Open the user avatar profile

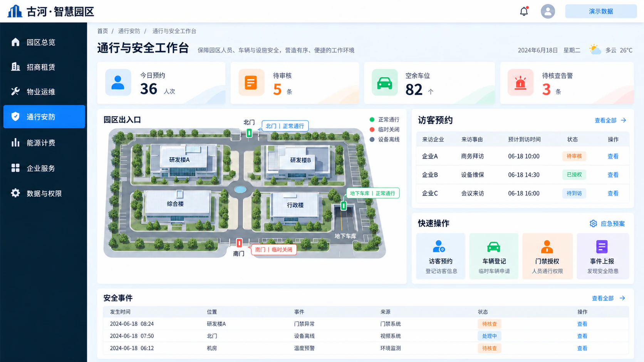(x=548, y=11)
